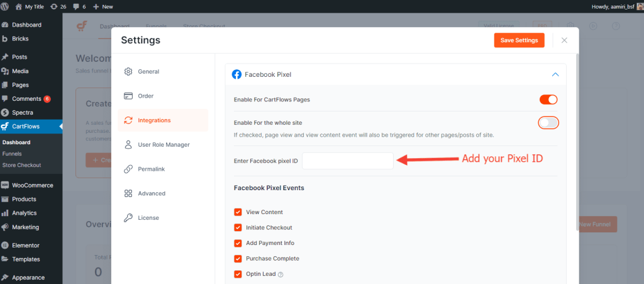644x284 pixels.
Task: Open the Howdy aamiri_bsf account menu
Action: [618, 6]
